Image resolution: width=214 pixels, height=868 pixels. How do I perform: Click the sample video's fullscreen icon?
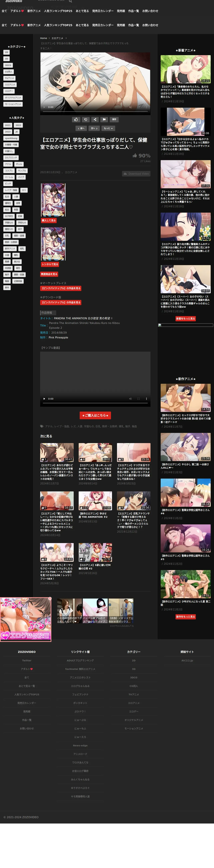click(x=138, y=399)
